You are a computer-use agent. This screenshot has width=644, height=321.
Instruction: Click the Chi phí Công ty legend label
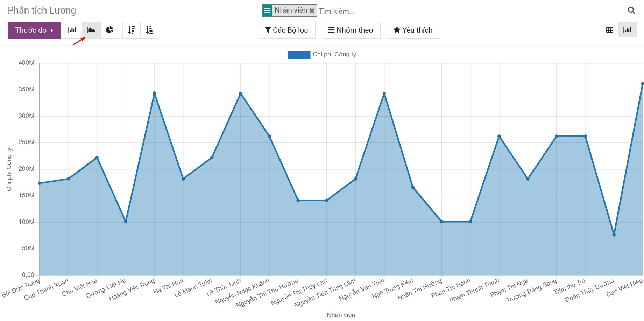[x=334, y=54]
